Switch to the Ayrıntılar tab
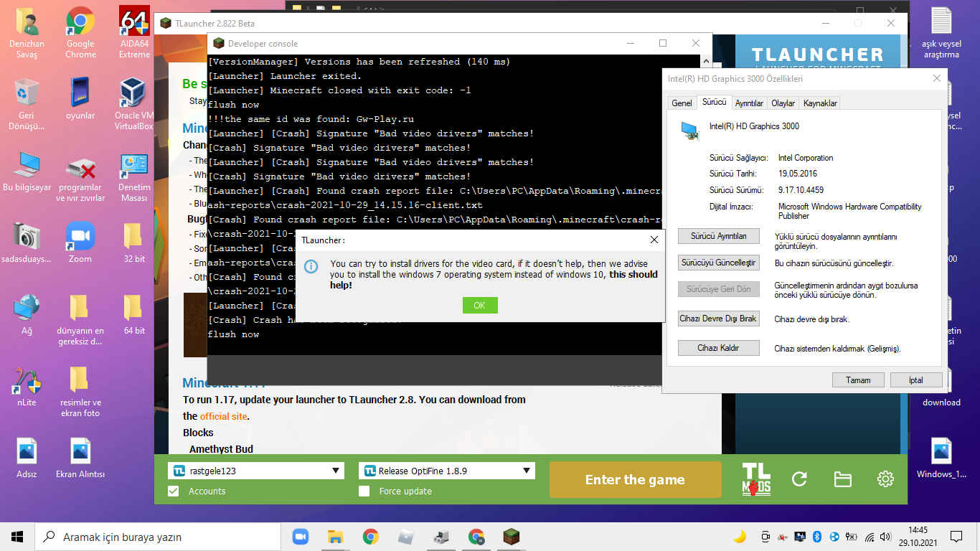 tap(749, 103)
